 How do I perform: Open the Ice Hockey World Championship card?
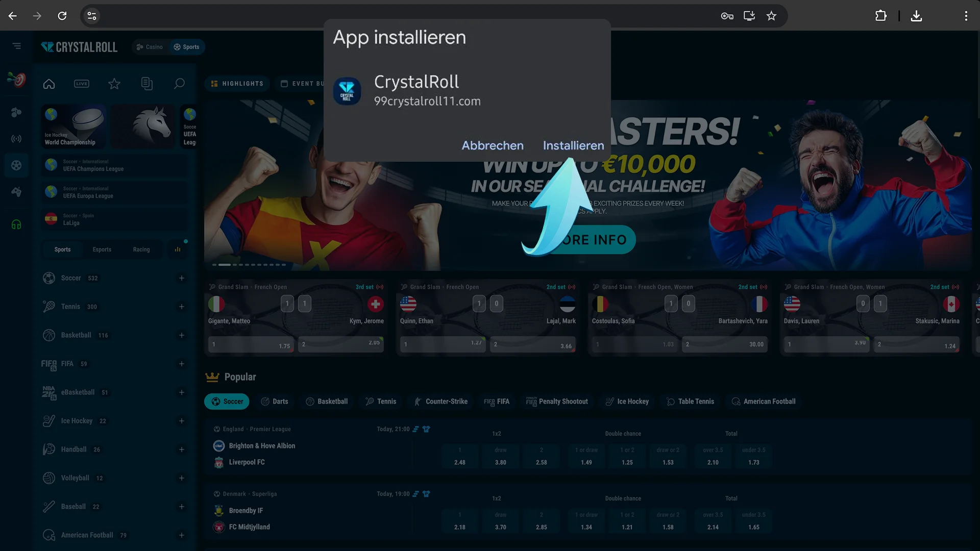coord(73,127)
